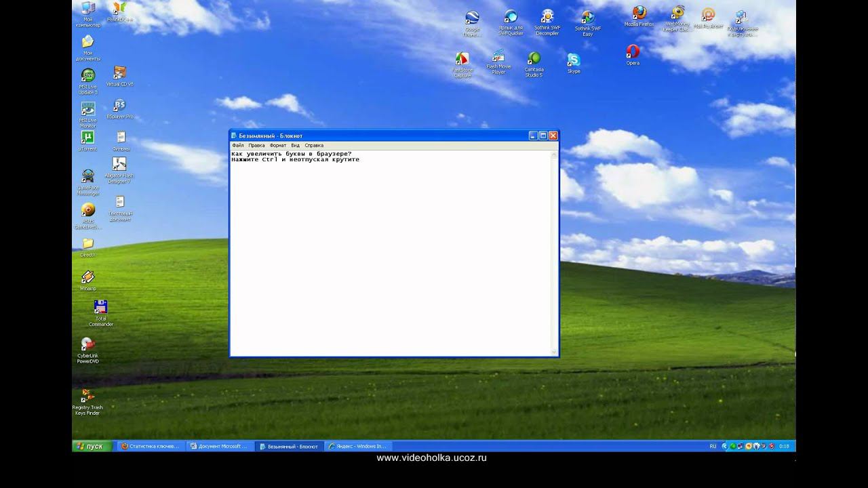Select the MSI Live Monitor icon
868x488 pixels.
[88, 115]
